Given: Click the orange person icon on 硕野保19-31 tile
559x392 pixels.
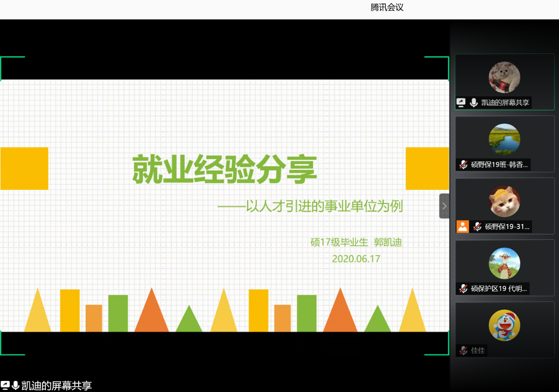Looking at the screenshot, I should [x=462, y=226].
